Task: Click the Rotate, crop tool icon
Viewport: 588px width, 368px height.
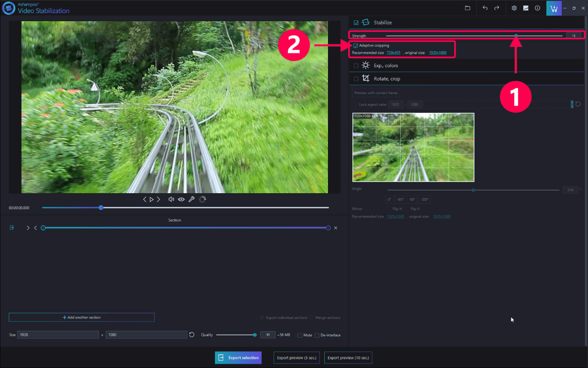Action: (366, 79)
